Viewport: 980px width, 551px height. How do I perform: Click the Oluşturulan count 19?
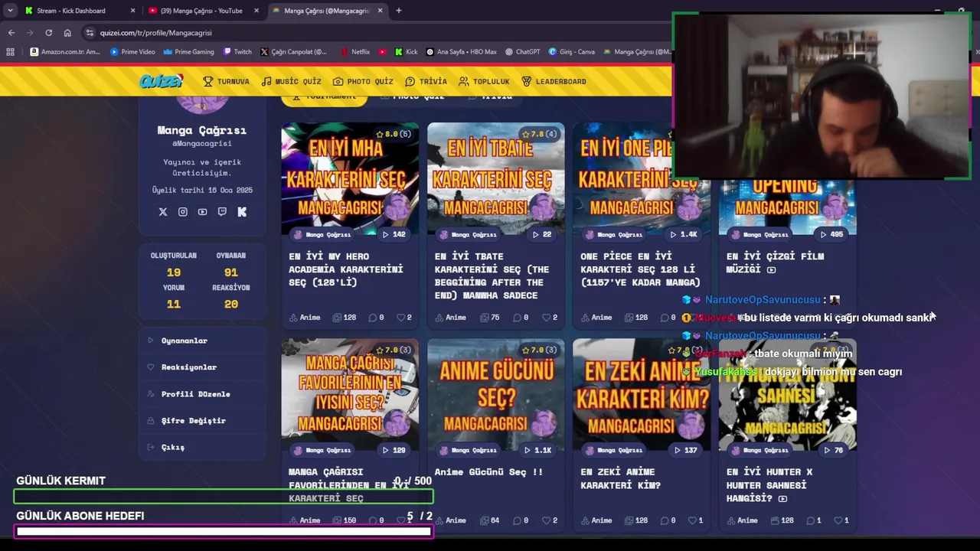pyautogui.click(x=174, y=272)
